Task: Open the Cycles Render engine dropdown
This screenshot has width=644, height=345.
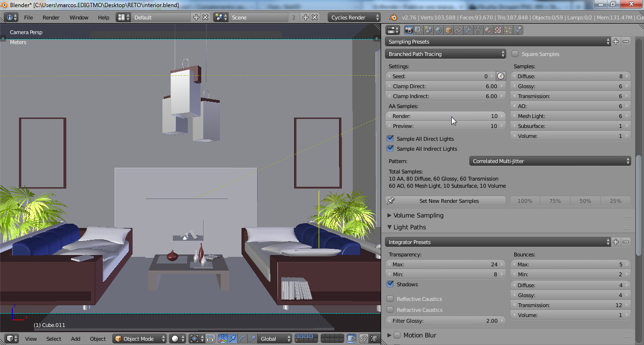Action: (354, 18)
